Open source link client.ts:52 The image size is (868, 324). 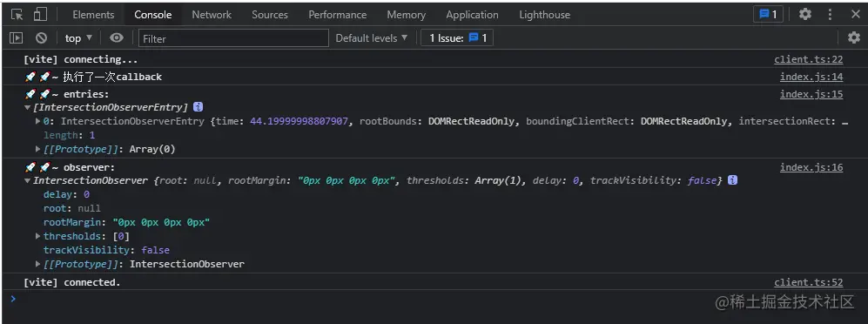pos(808,282)
